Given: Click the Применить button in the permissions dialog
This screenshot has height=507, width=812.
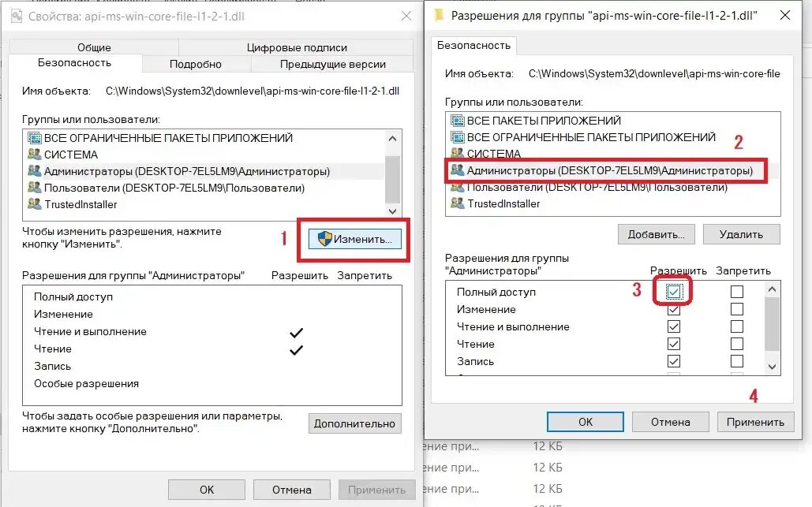Looking at the screenshot, I should pyautogui.click(x=755, y=422).
